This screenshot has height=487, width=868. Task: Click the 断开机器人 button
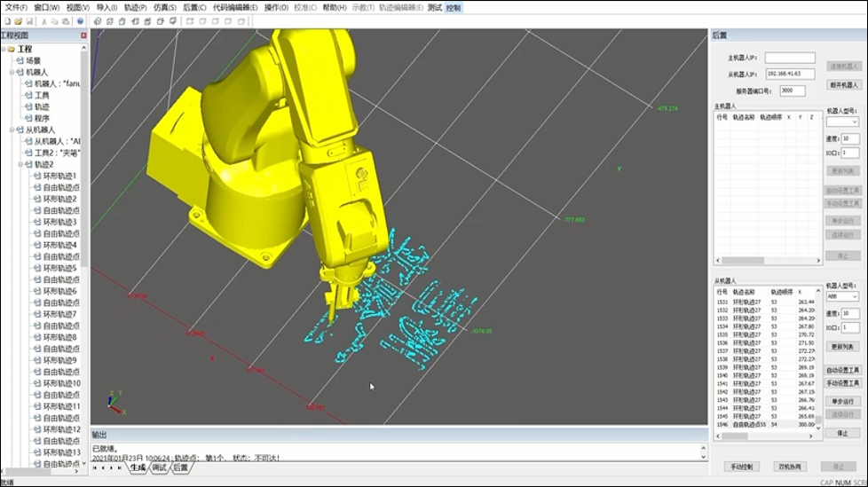coord(842,85)
